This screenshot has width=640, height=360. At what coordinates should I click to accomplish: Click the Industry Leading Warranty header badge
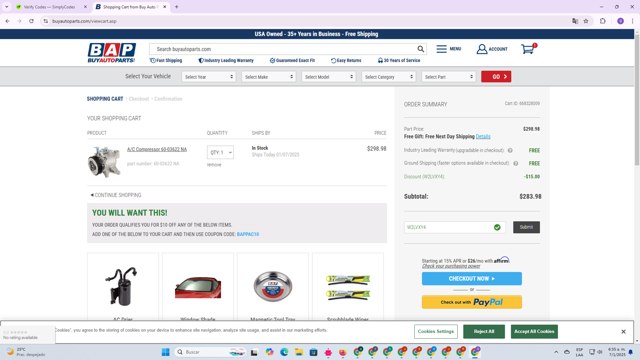tap(226, 60)
